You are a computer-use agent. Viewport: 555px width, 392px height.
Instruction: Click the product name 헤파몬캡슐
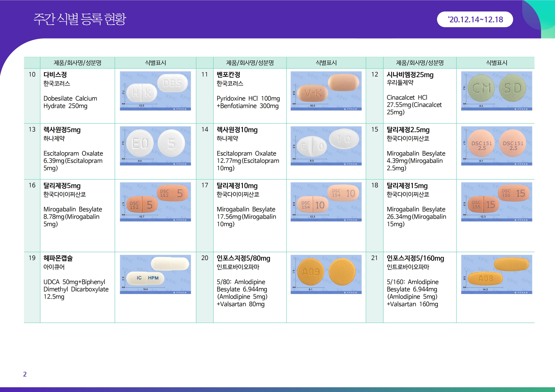(x=58, y=258)
